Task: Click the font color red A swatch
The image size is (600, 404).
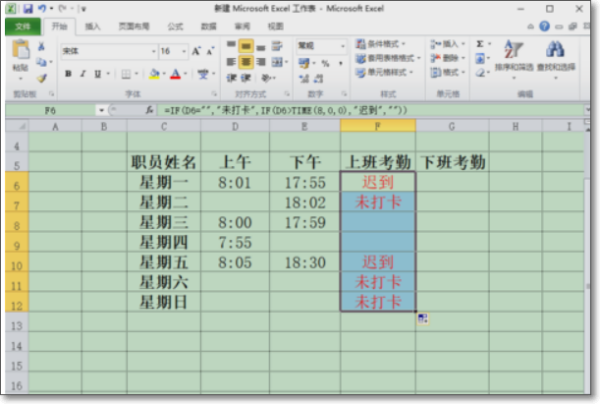Action: tap(174, 74)
